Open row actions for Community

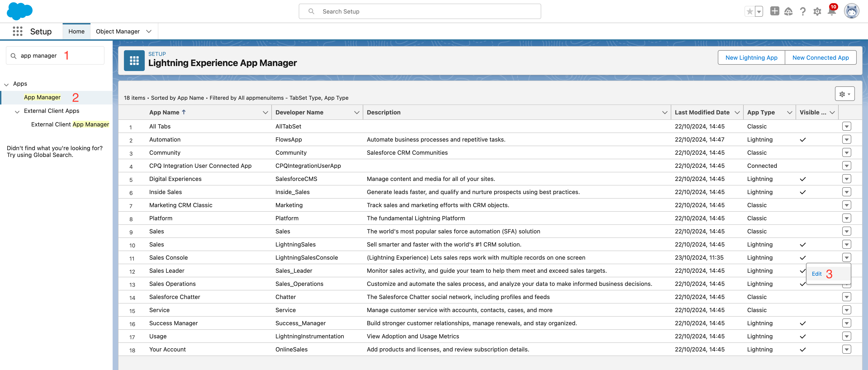click(x=847, y=153)
